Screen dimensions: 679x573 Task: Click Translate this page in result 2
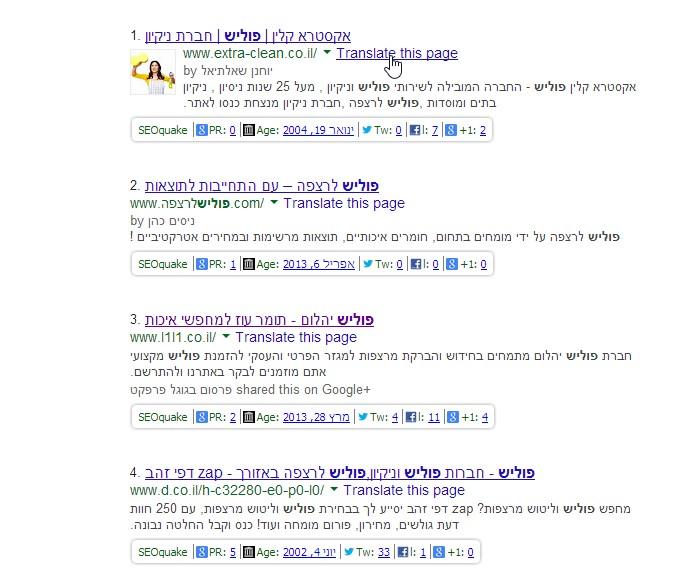(344, 203)
